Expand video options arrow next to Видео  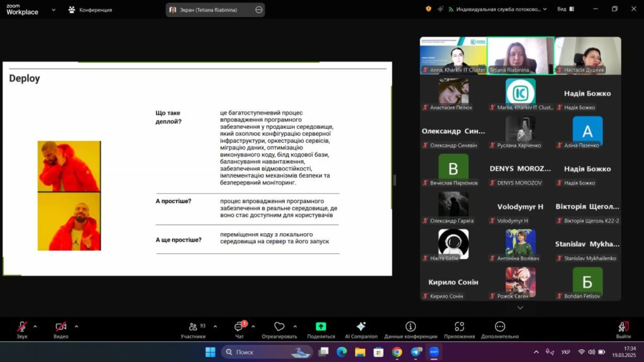click(76, 327)
